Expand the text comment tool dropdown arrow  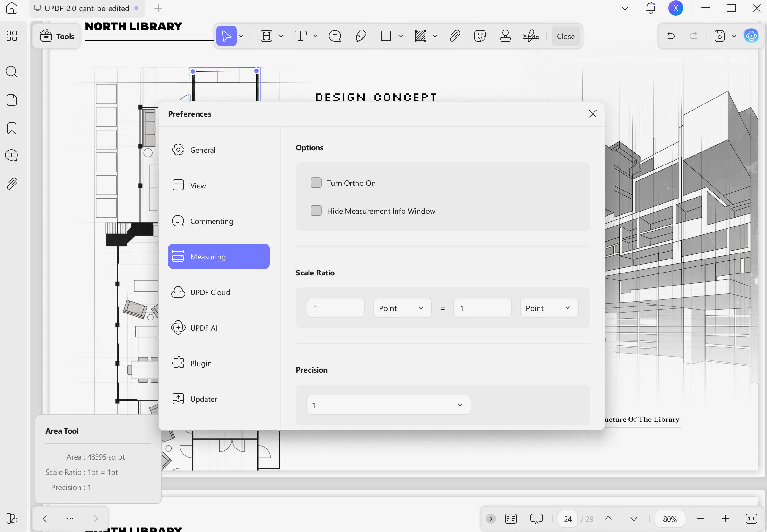(x=316, y=36)
